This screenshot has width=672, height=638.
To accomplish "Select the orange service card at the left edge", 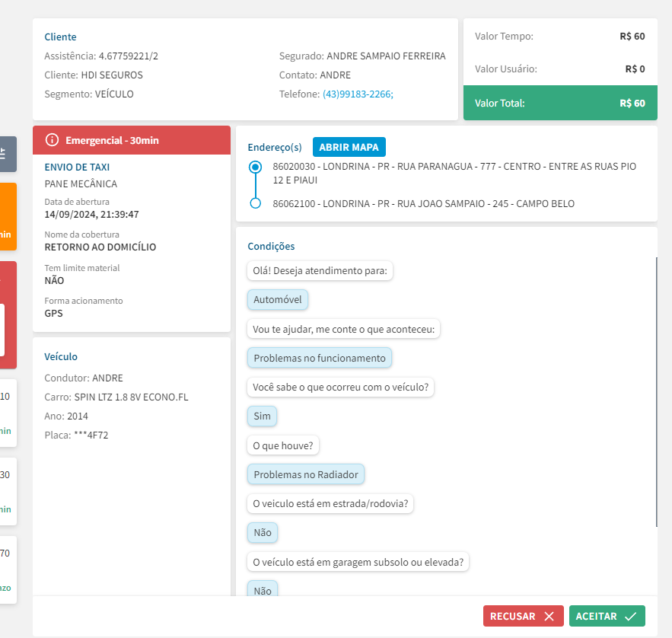I will 7,216.
